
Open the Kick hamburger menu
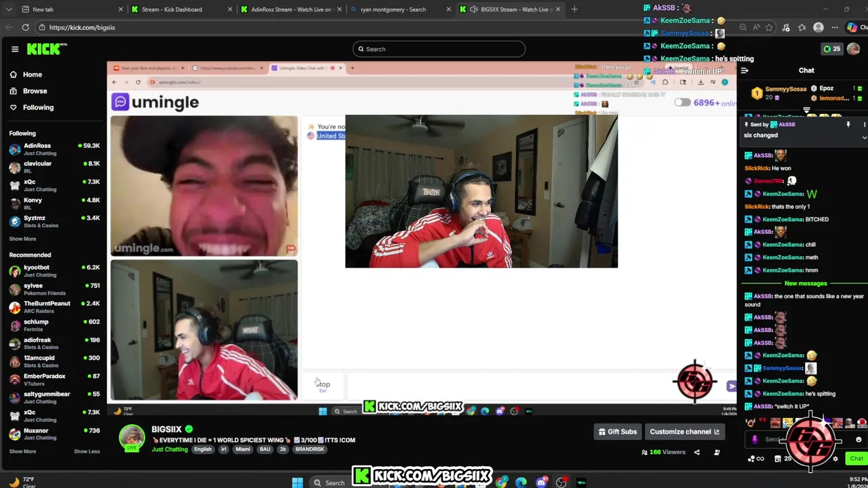click(x=14, y=49)
